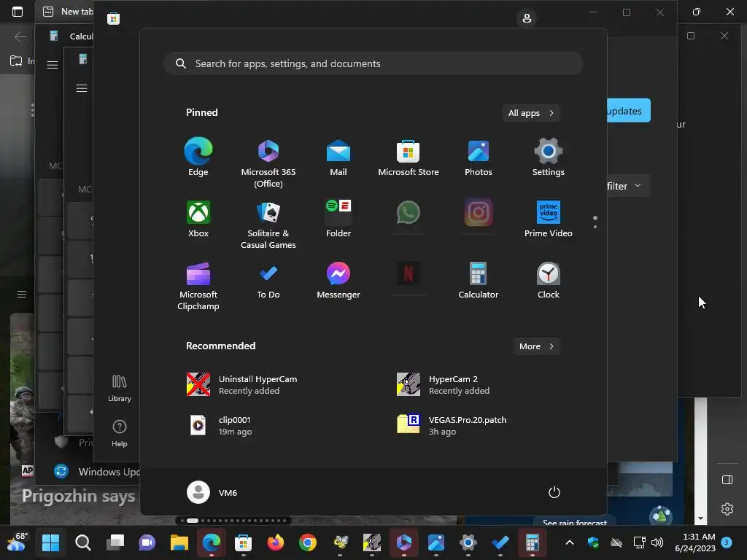Open Microsoft Store from pinned apps
The width and height of the screenshot is (747, 560).
409,157
